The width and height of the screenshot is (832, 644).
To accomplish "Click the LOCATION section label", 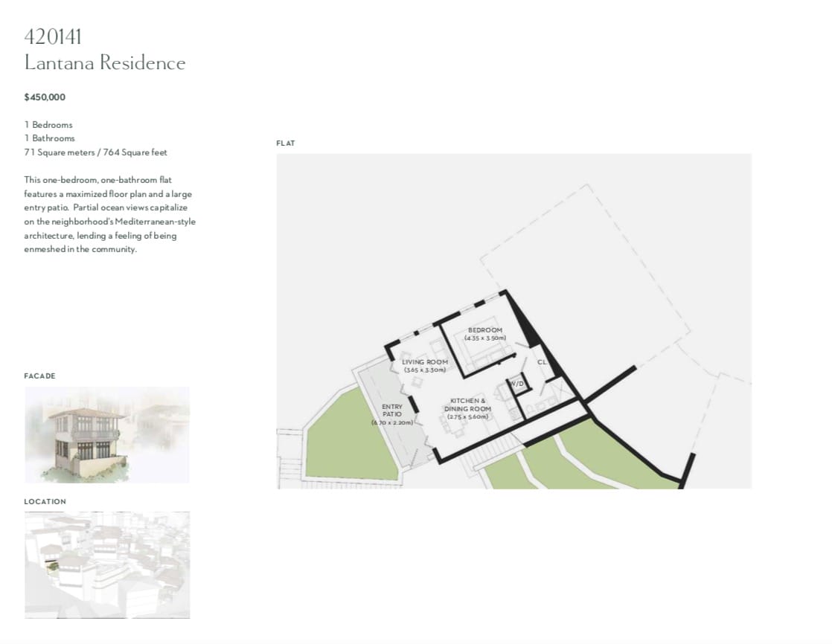I will point(45,502).
